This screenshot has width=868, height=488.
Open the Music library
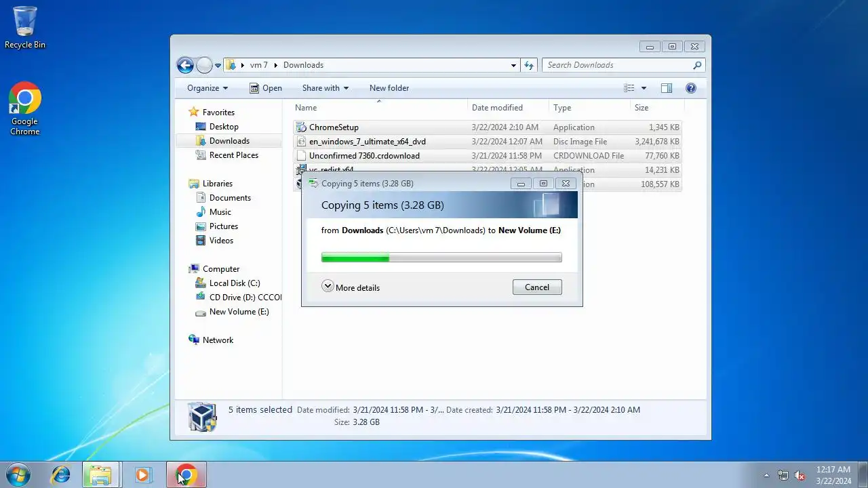[x=220, y=212]
